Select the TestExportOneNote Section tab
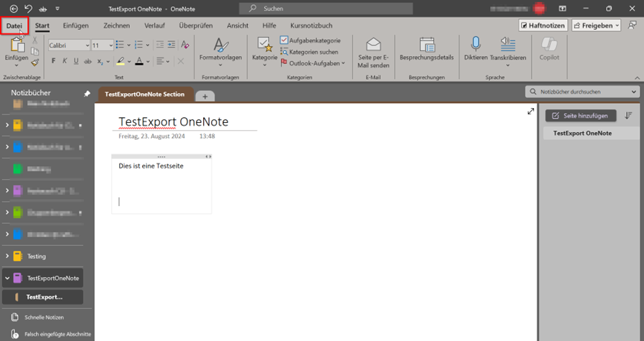Viewport: 644px width, 341px height. pyautogui.click(x=145, y=94)
